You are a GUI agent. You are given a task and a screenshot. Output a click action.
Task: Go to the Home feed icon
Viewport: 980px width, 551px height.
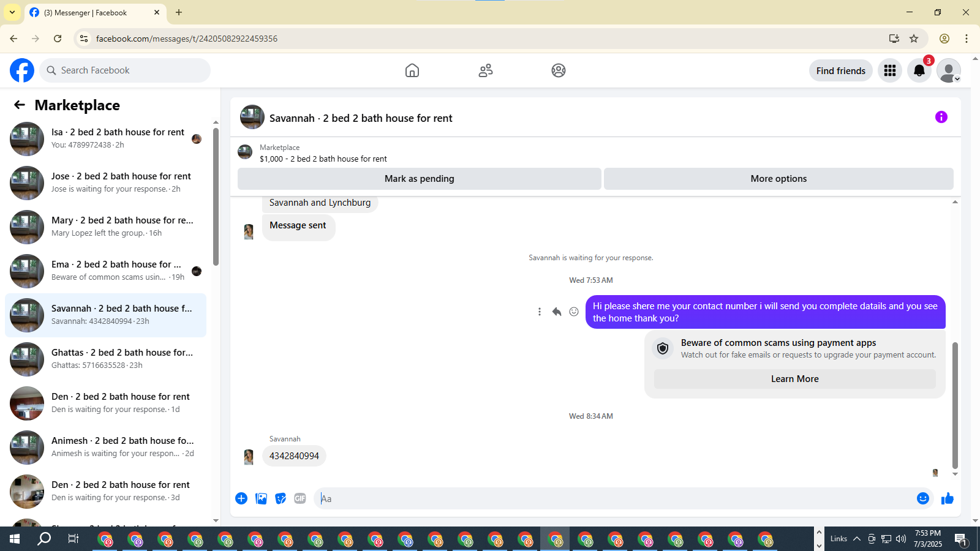pos(412,70)
